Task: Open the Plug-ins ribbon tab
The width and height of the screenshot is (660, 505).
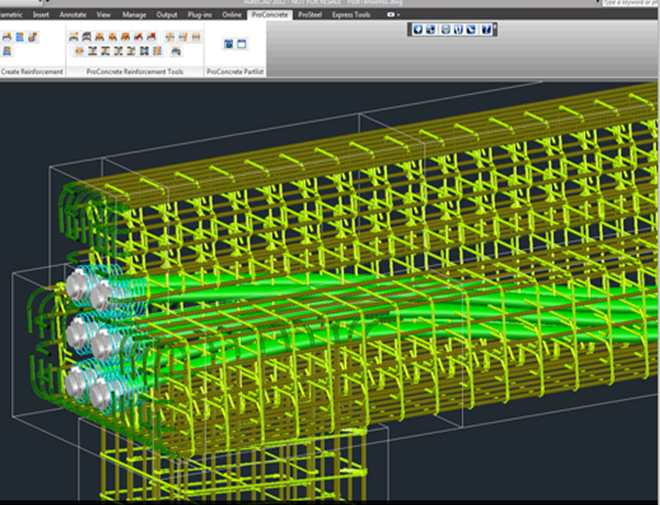Action: pos(200,15)
